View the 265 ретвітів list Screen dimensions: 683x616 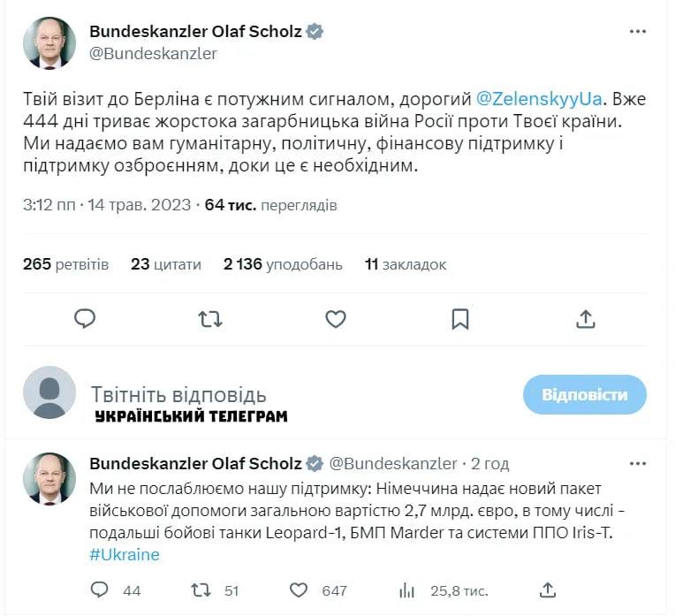pos(66,264)
